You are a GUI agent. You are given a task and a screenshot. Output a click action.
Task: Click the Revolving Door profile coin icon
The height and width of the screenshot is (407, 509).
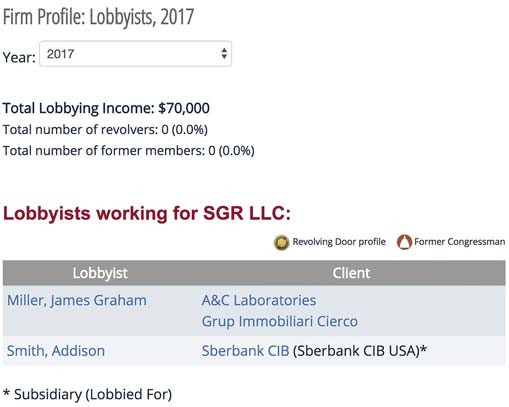point(281,242)
